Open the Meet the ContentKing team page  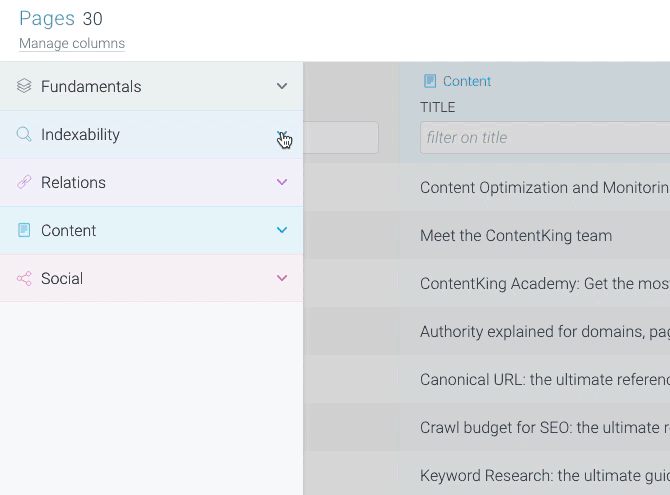(516, 236)
